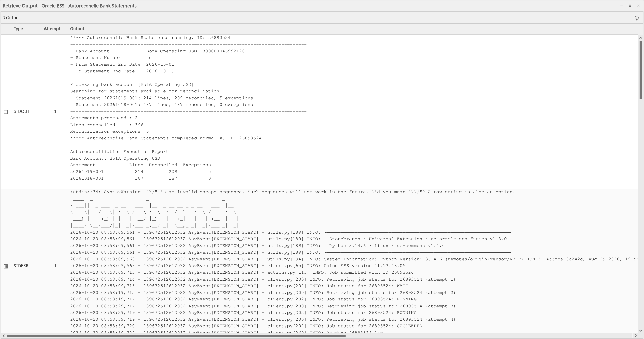
Task: Sort by the Type column header
Action: [x=18, y=29]
